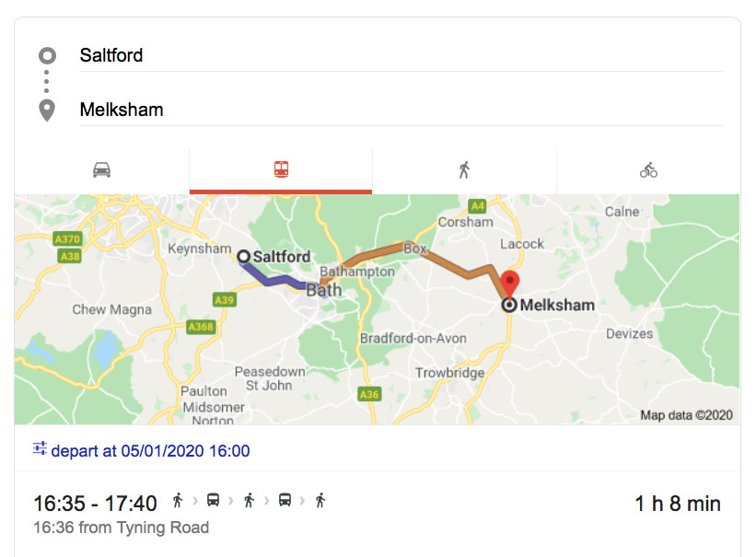
Task: Select the public transit travel mode
Action: [x=281, y=170]
